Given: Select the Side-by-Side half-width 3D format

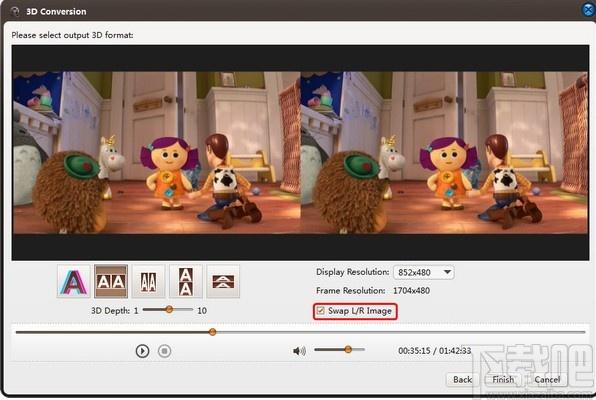Looking at the screenshot, I should click(148, 281).
